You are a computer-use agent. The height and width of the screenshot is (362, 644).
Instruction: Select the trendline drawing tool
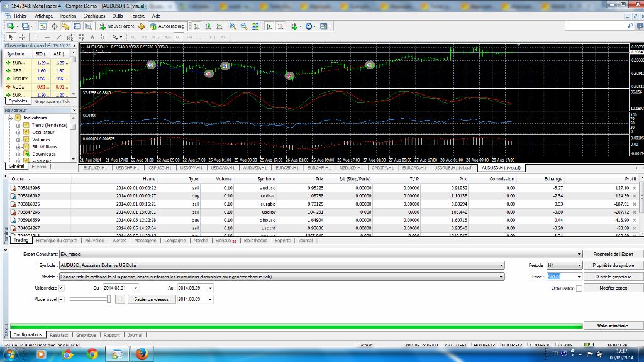[x=58, y=37]
